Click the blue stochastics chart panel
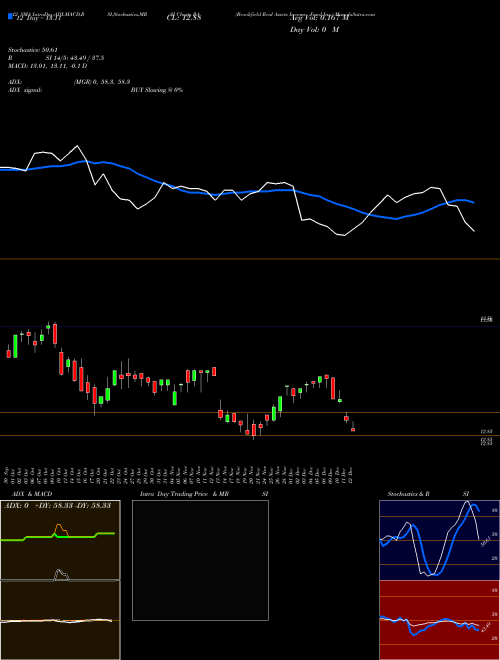 [x=439, y=540]
